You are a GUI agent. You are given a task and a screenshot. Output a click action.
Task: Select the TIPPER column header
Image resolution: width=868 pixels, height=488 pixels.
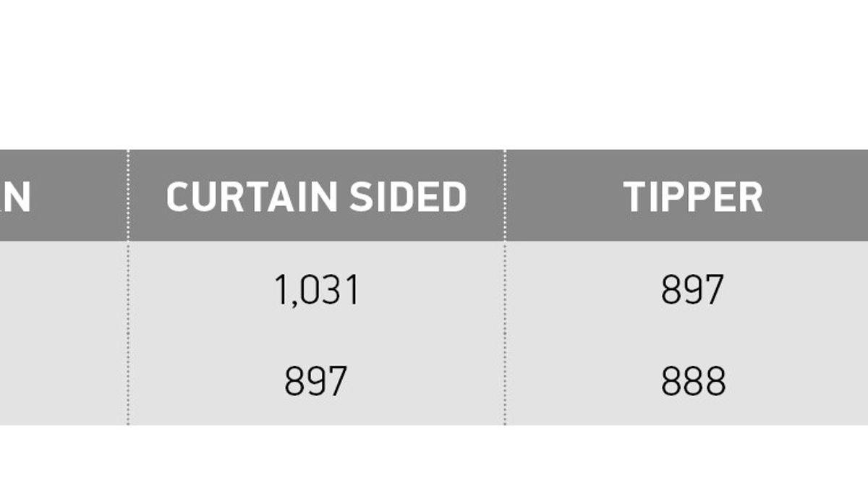tap(693, 196)
